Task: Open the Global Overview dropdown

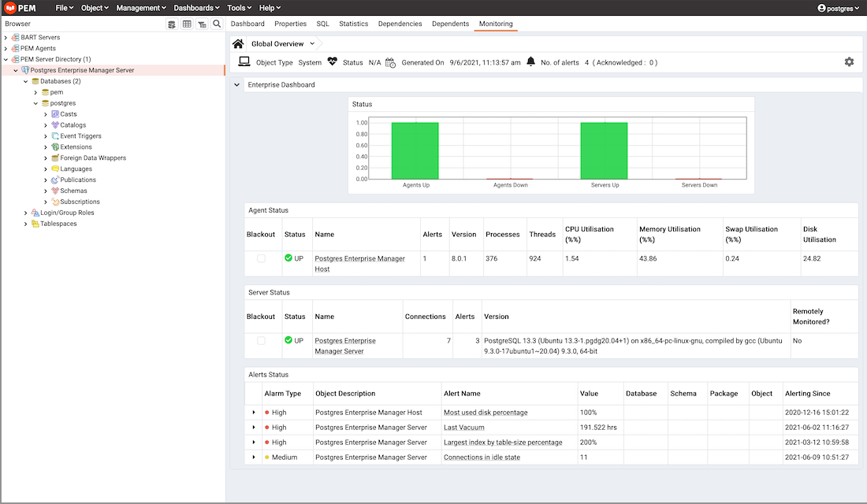Action: coord(312,43)
